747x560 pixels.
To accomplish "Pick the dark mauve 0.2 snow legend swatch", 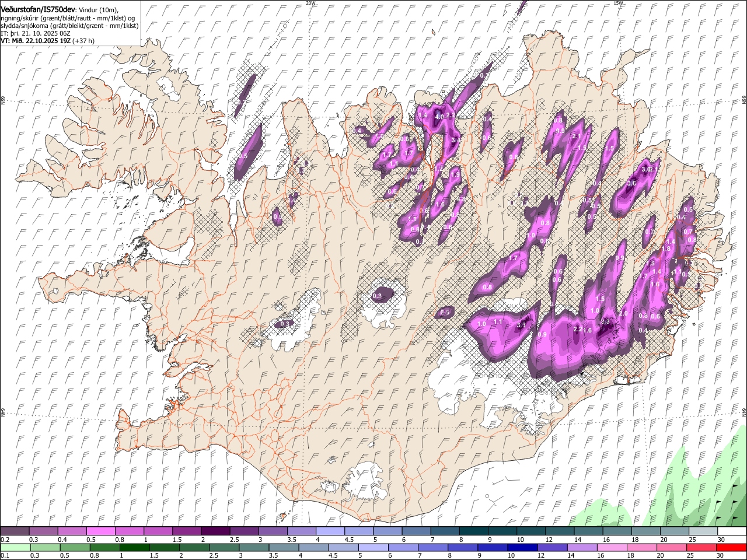I will pyautogui.click(x=15, y=531).
